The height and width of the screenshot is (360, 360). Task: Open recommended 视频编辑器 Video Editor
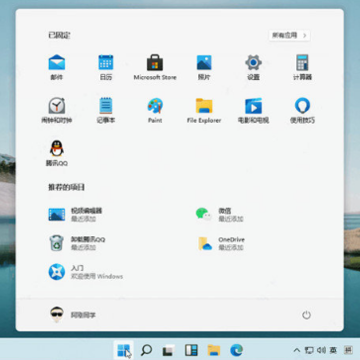[75, 215]
